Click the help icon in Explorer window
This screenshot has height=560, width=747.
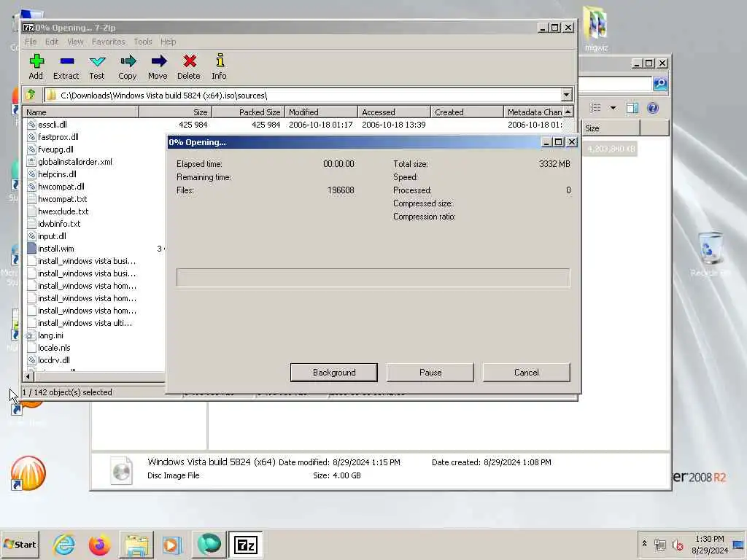pos(653,108)
